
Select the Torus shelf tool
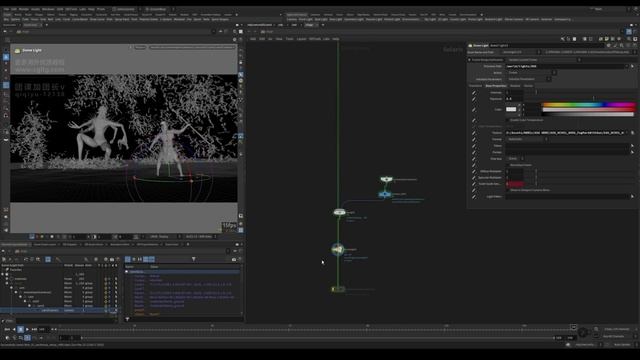(x=34, y=19)
